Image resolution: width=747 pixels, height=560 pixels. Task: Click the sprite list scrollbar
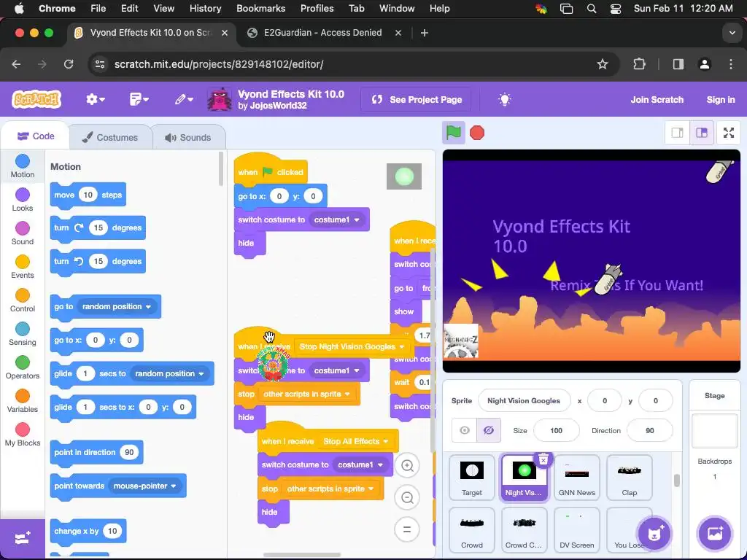676,481
